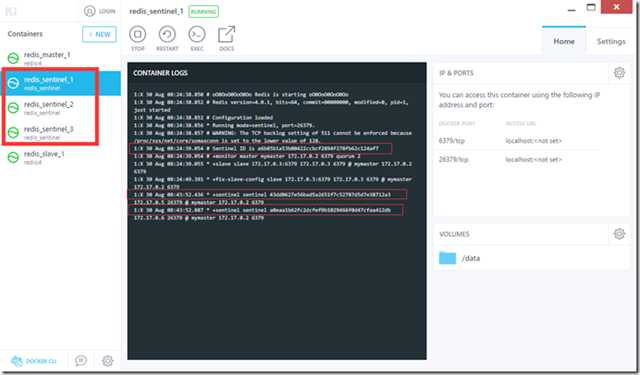Open the feedback chat icon
The width and height of the screenshot is (640, 375).
coord(81,361)
